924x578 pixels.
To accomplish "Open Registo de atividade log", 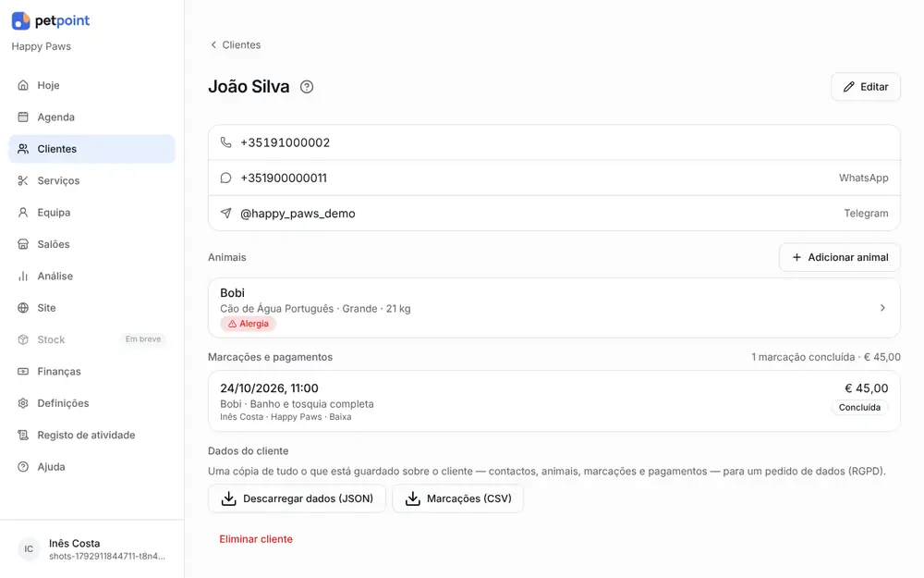I will point(91,436).
